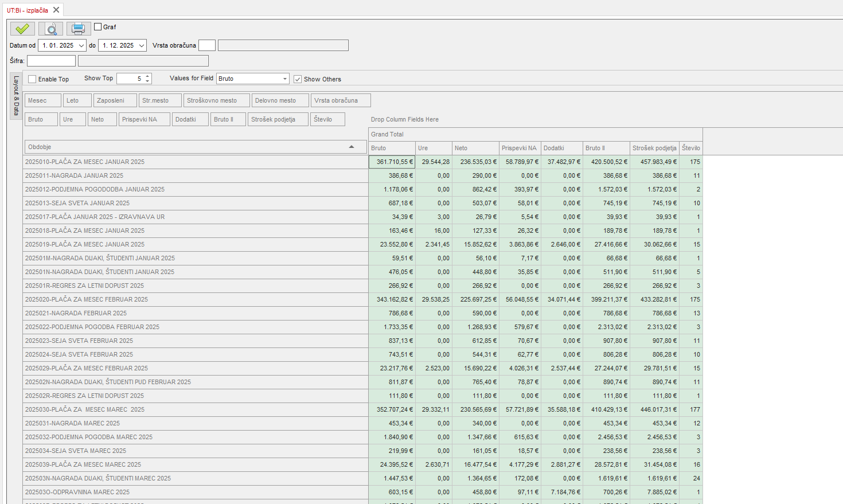843x504 pixels.
Task: Select the UT:Bi - izplačila tab
Action: tap(28, 10)
